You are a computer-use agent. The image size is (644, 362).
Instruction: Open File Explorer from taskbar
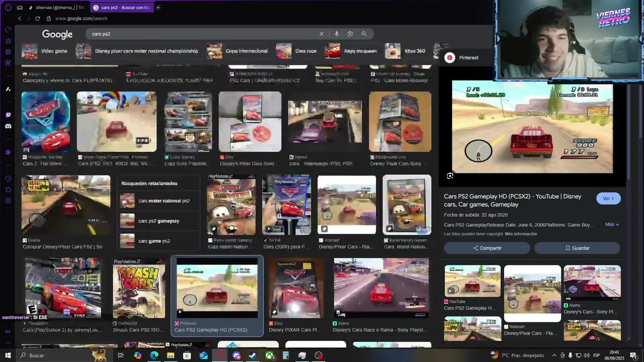(x=171, y=355)
